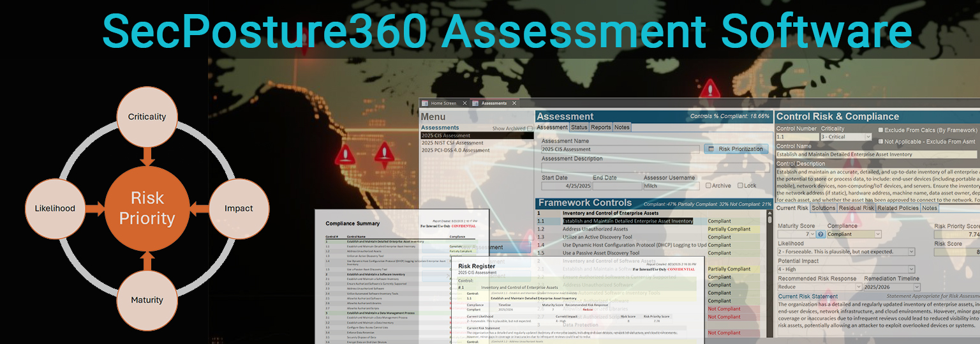This screenshot has height=344, width=980.
Task: Click the Criticality circle in diagram
Action: click(147, 117)
